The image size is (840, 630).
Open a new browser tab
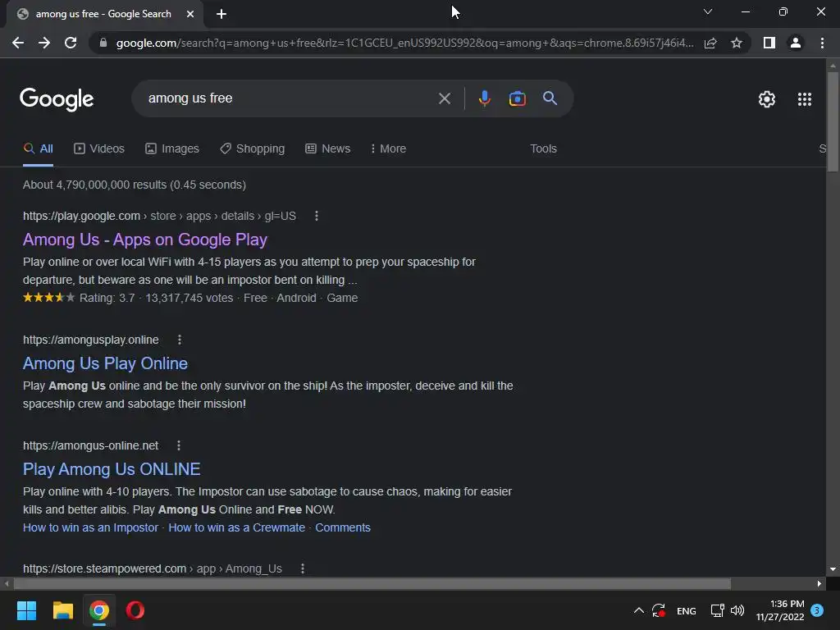221,14
